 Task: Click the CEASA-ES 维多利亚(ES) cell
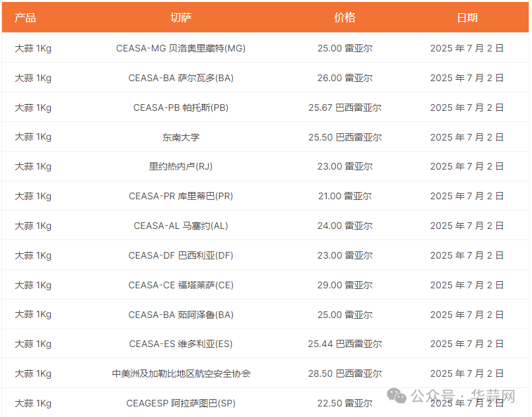[x=181, y=344]
